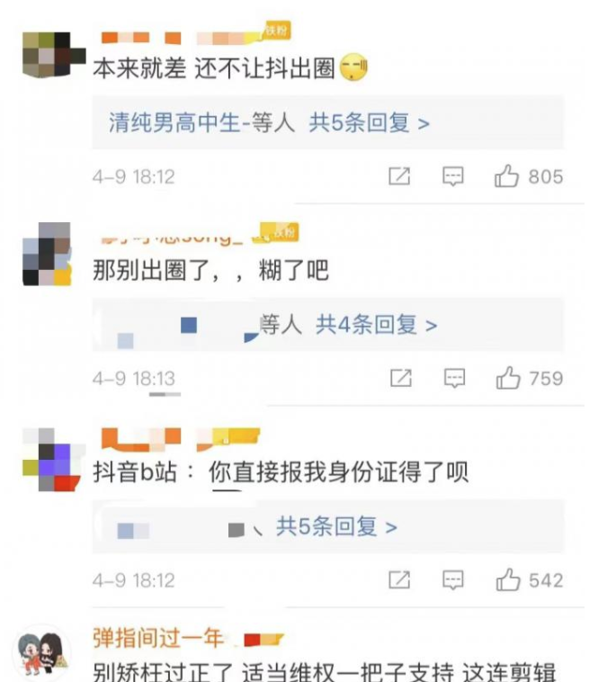Open profile of 弹指间过一年
The height and width of the screenshot is (682, 616).
pos(158,638)
